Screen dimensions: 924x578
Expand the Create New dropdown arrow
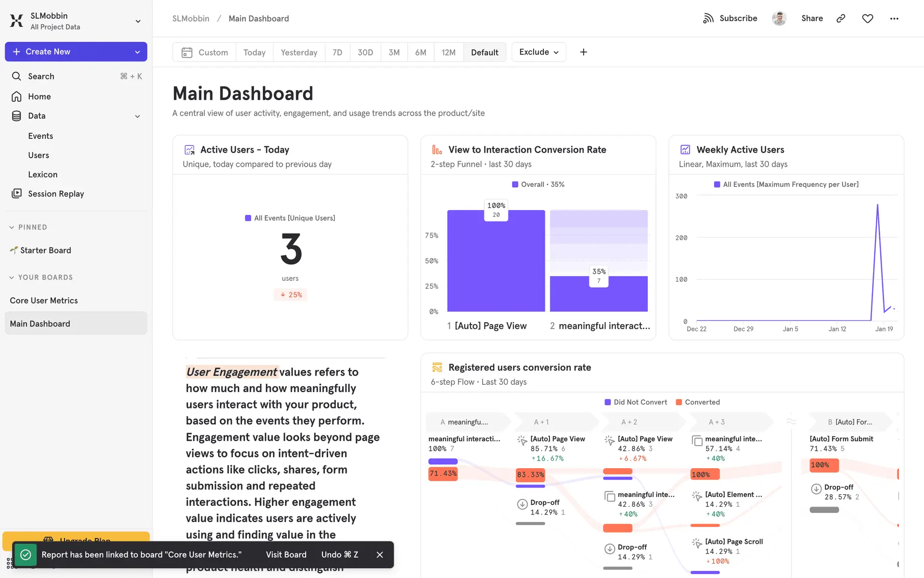point(138,52)
